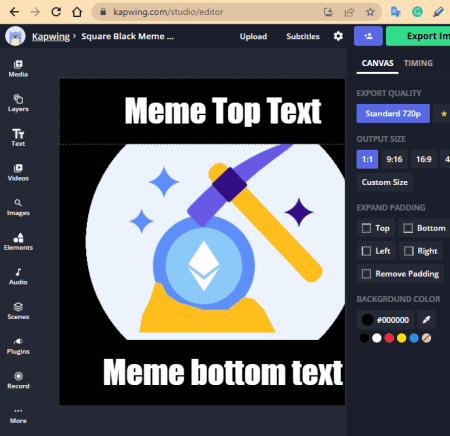The width and height of the screenshot is (450, 436).
Task: Switch to the CANVAS tab
Action: [377, 63]
